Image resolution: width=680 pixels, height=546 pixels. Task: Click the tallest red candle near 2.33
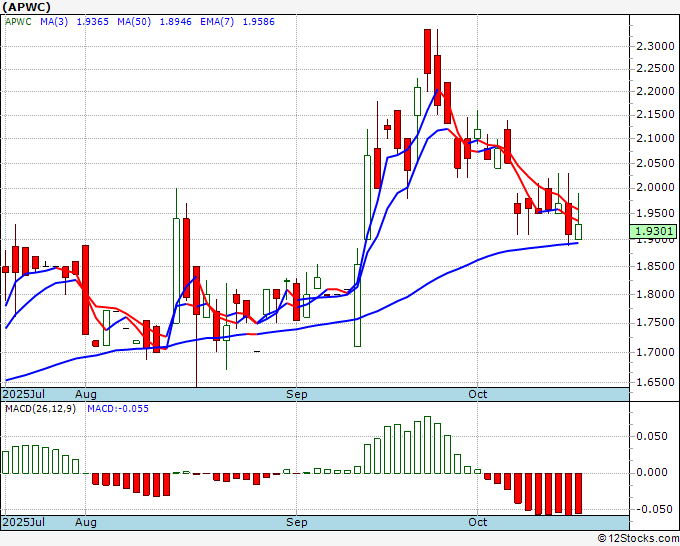428,52
